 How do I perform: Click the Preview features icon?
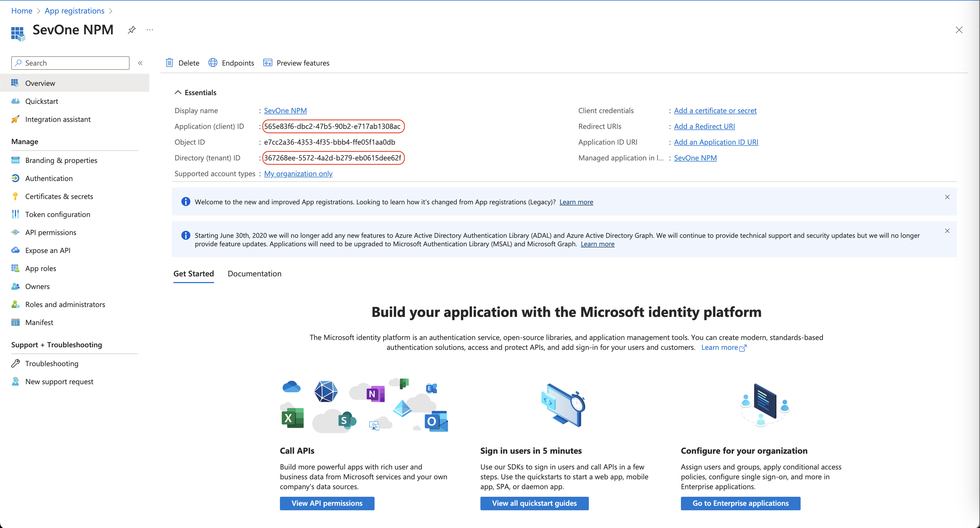pyautogui.click(x=268, y=63)
